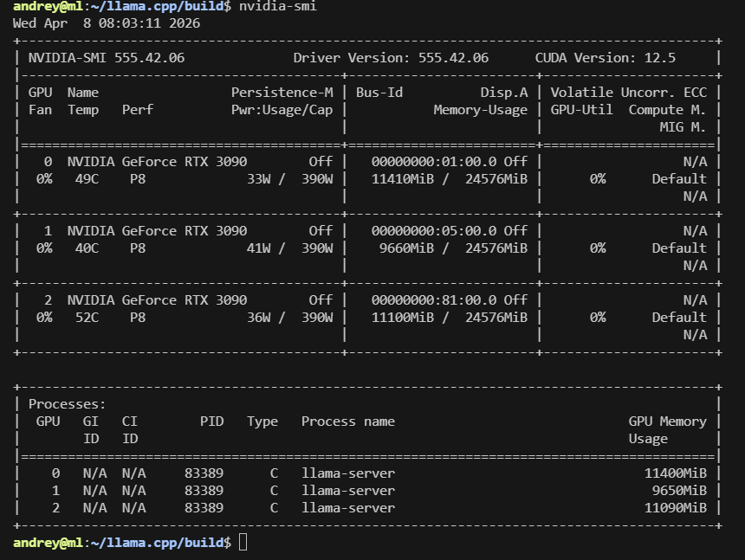The image size is (745, 560).
Task: Click the 'Type' column header in Processes
Action: point(262,422)
